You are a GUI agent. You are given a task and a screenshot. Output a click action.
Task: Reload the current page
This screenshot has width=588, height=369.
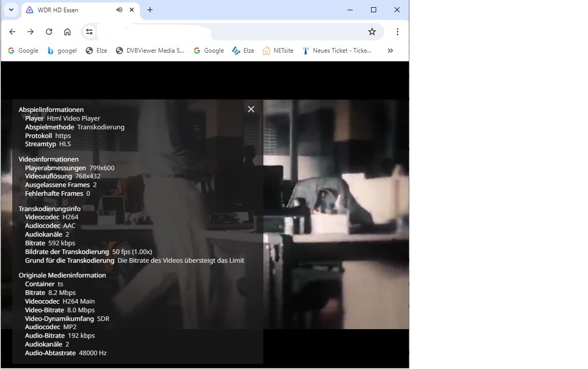pos(49,32)
